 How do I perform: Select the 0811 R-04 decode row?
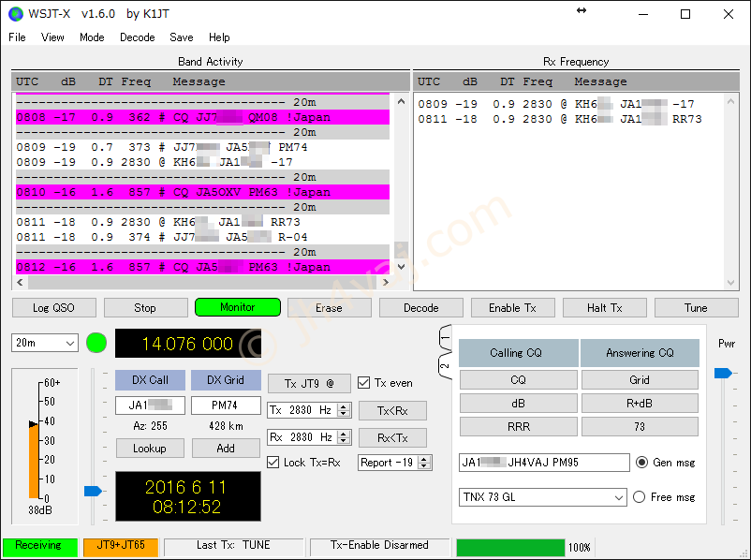click(x=202, y=237)
